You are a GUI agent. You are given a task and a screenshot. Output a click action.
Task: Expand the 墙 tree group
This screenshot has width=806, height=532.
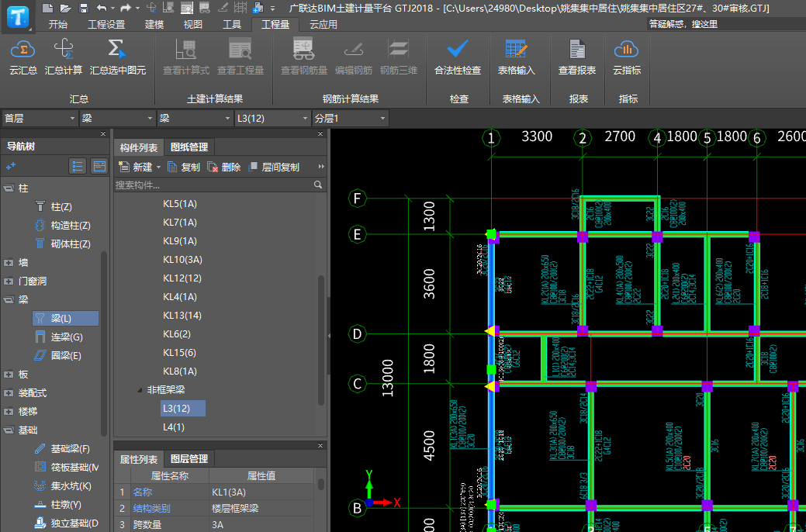point(9,263)
